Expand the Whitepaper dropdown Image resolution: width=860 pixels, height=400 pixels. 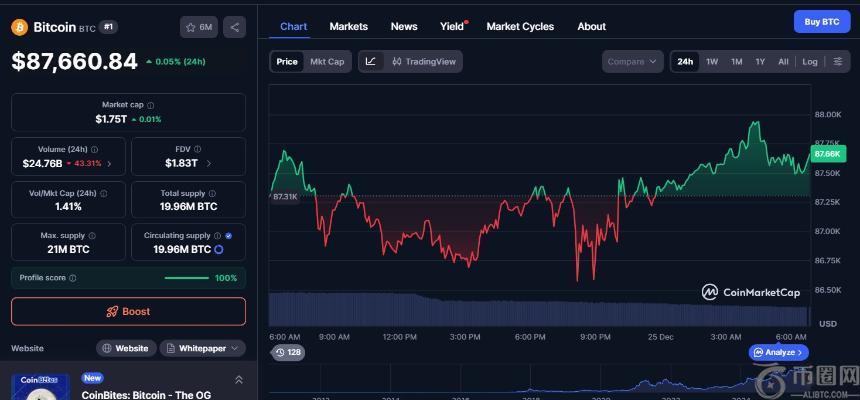click(202, 348)
